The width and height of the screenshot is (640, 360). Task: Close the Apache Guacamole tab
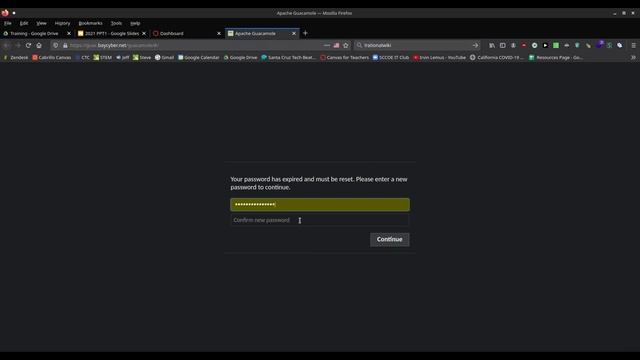(x=294, y=33)
